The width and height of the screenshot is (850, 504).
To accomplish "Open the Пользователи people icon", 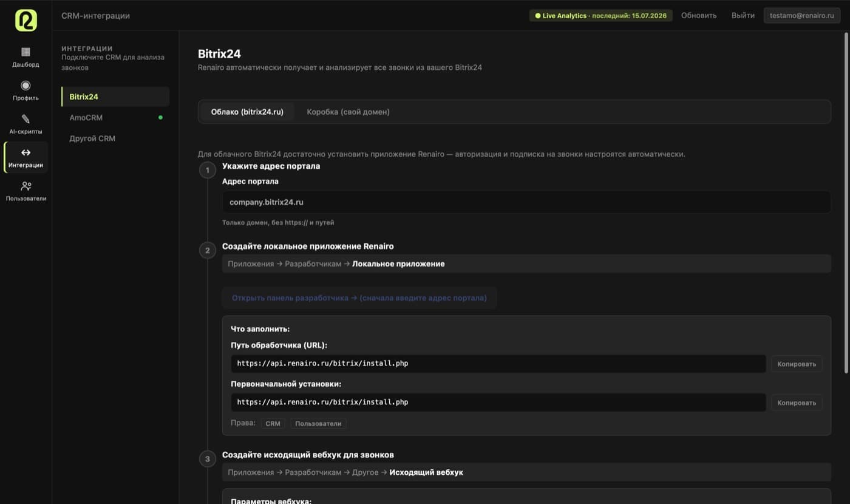I will pos(25,186).
